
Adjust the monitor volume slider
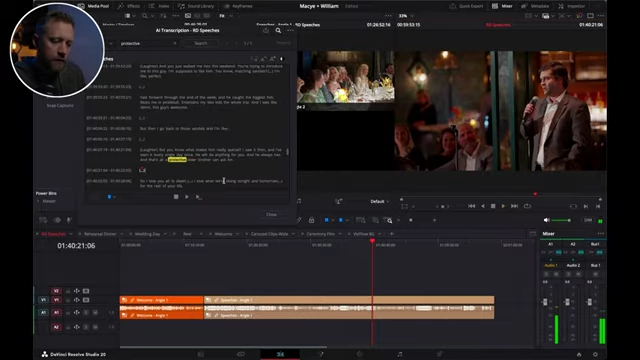pyautogui.click(x=561, y=220)
